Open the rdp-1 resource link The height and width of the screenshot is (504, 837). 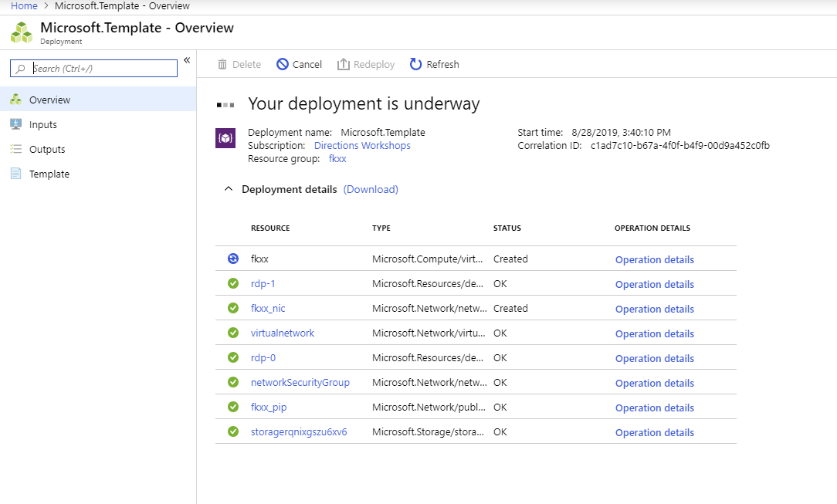click(263, 284)
